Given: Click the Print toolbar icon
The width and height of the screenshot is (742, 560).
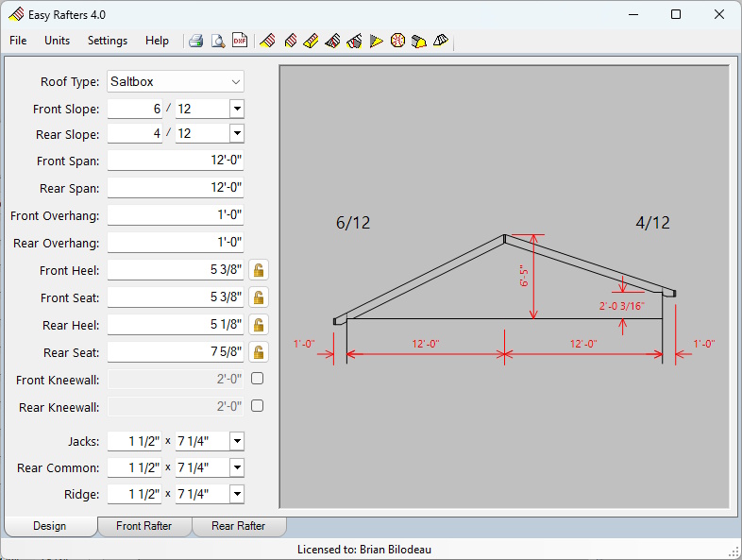Looking at the screenshot, I should pos(196,41).
